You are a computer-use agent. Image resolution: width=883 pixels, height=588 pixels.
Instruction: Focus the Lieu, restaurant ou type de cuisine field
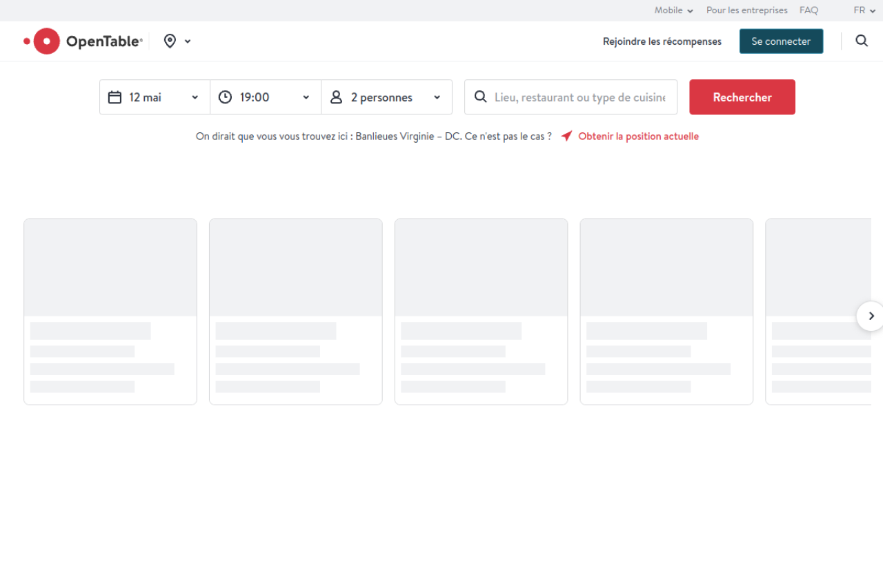pos(571,97)
